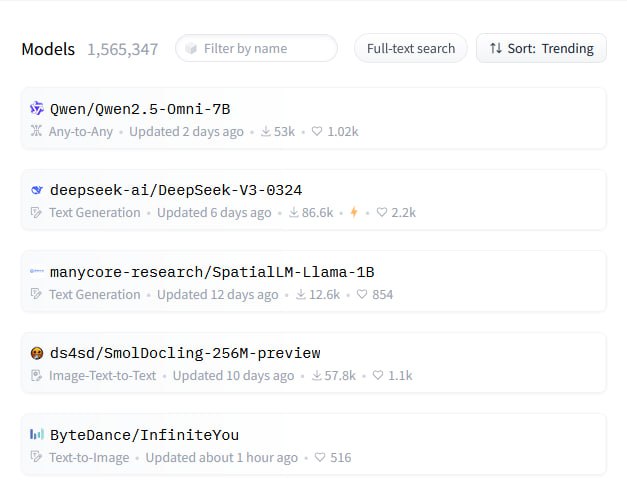Open the ByteDance/InfiniteYou model
The width and height of the screenshot is (627, 481).
[x=144, y=435]
